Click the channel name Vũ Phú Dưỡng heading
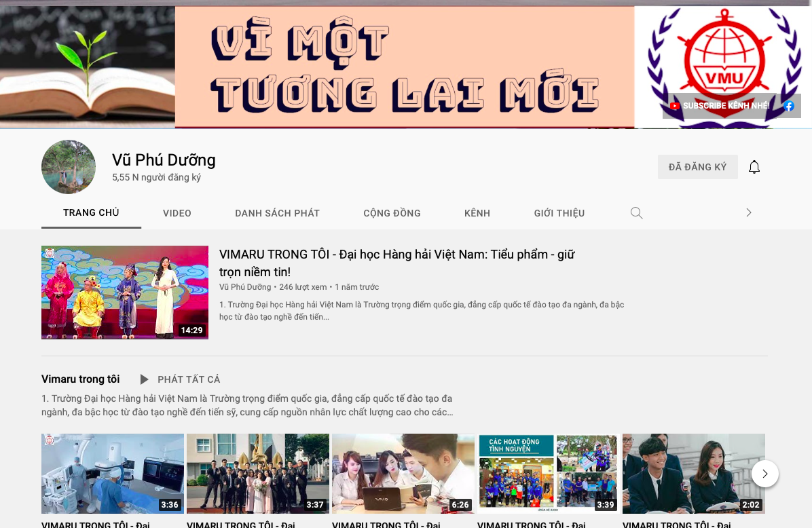Viewport: 812px width, 528px height. point(164,160)
